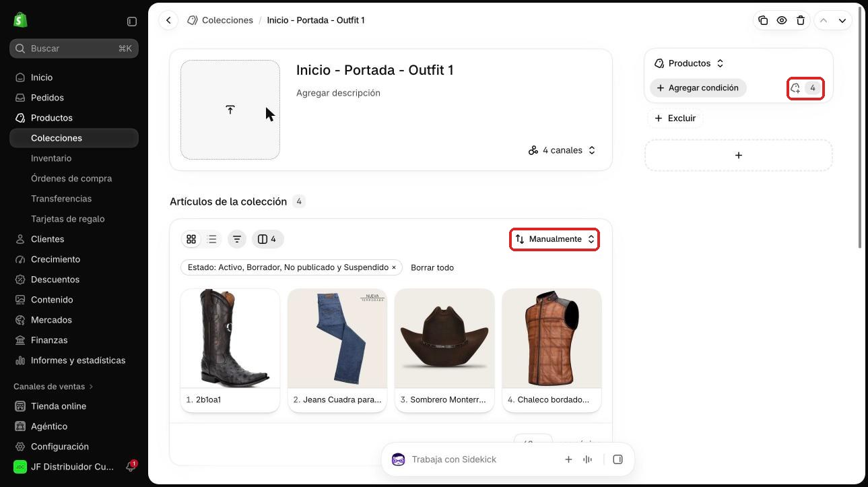
Task: Open store switcher JF Distribuidor
Action: tap(65, 467)
